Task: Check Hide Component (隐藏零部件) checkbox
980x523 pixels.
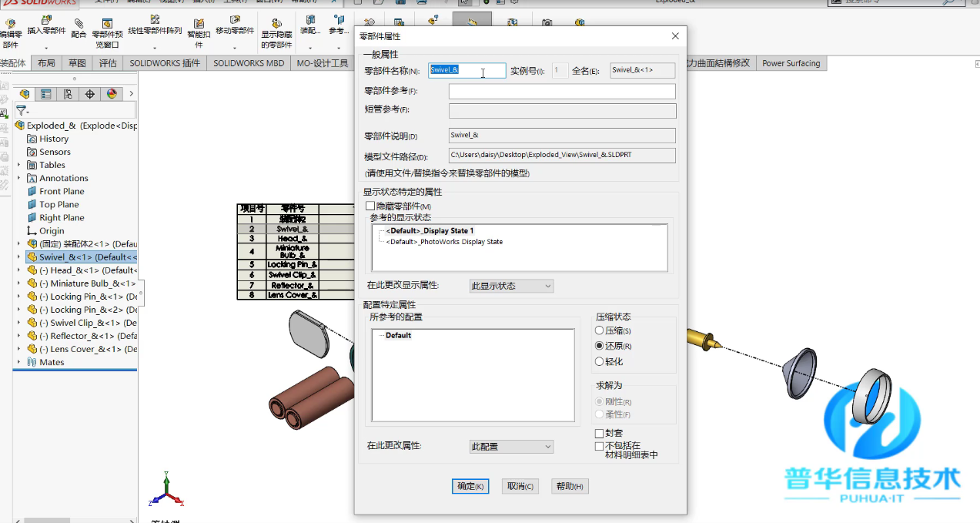Action: tap(370, 206)
